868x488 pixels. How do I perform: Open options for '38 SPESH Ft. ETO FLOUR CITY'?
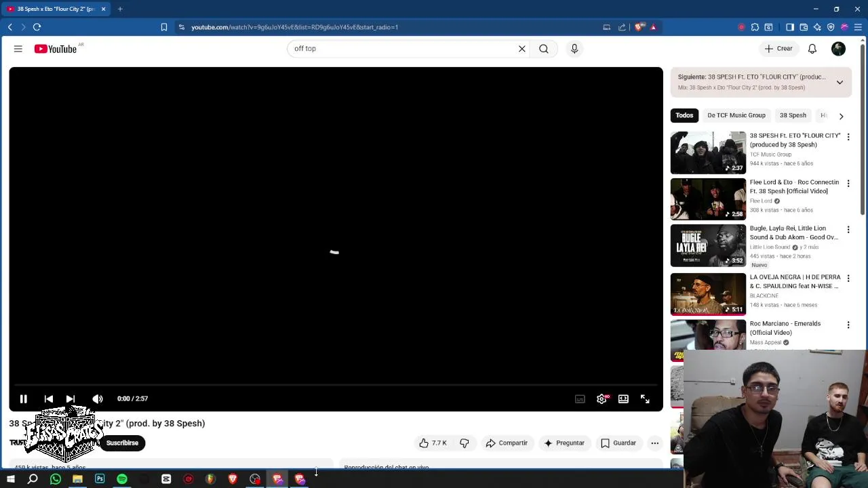point(848,137)
